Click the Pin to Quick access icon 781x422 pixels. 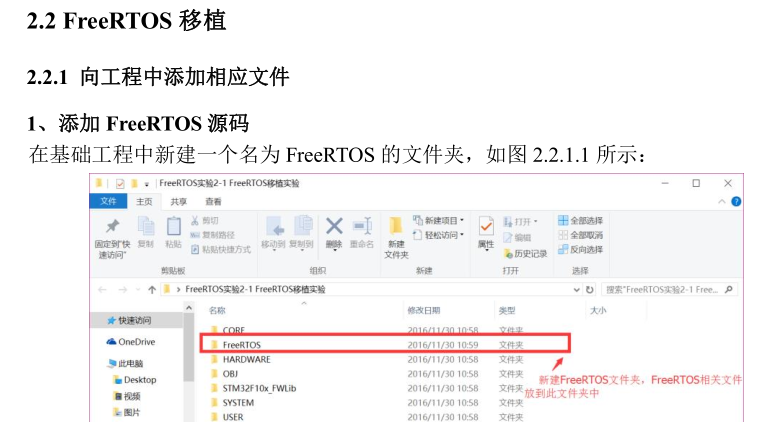tap(113, 227)
